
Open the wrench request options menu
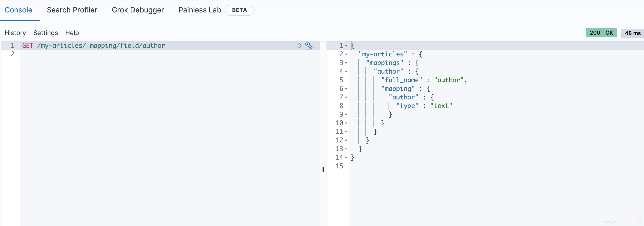[309, 46]
